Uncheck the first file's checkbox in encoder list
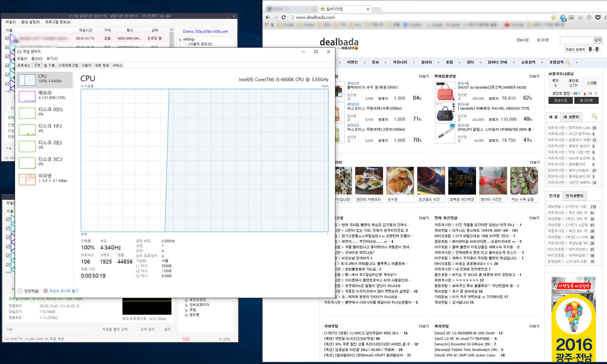 [x=7, y=38]
